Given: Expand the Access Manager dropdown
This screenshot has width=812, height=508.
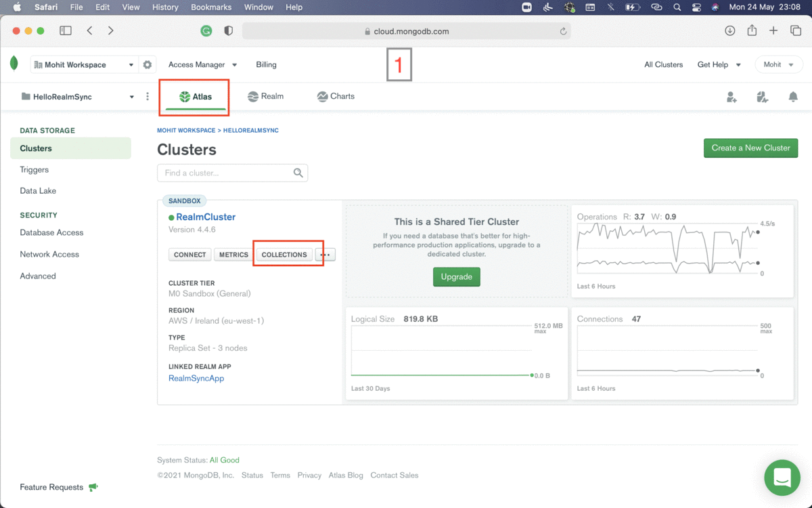Looking at the screenshot, I should click(202, 64).
